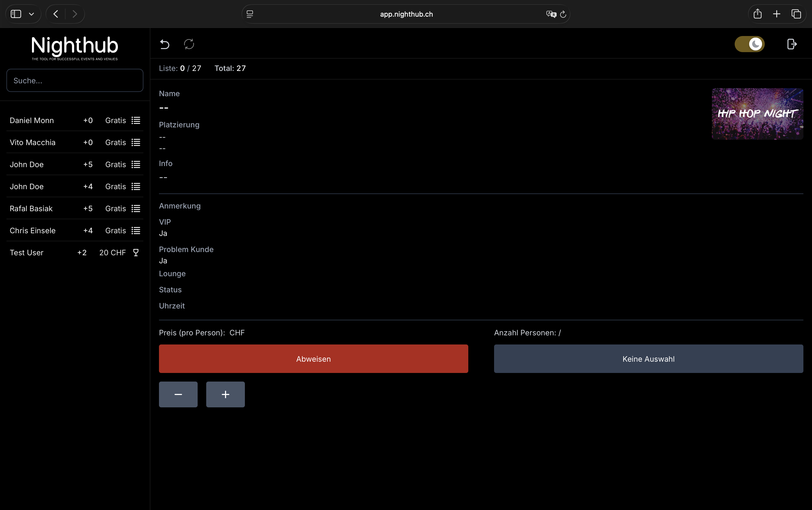Click the Total: 27 counter

230,68
